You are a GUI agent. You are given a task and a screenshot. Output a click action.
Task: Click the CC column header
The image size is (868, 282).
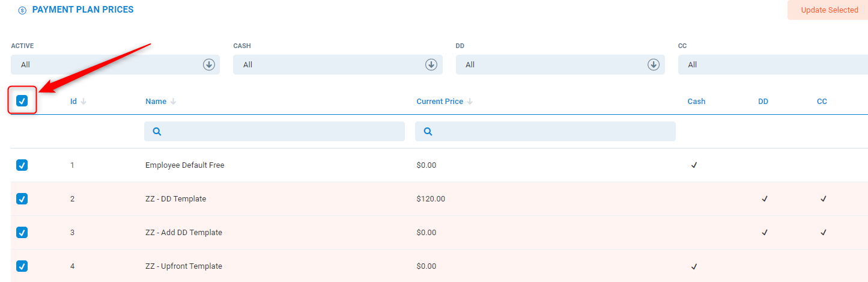[x=822, y=102]
